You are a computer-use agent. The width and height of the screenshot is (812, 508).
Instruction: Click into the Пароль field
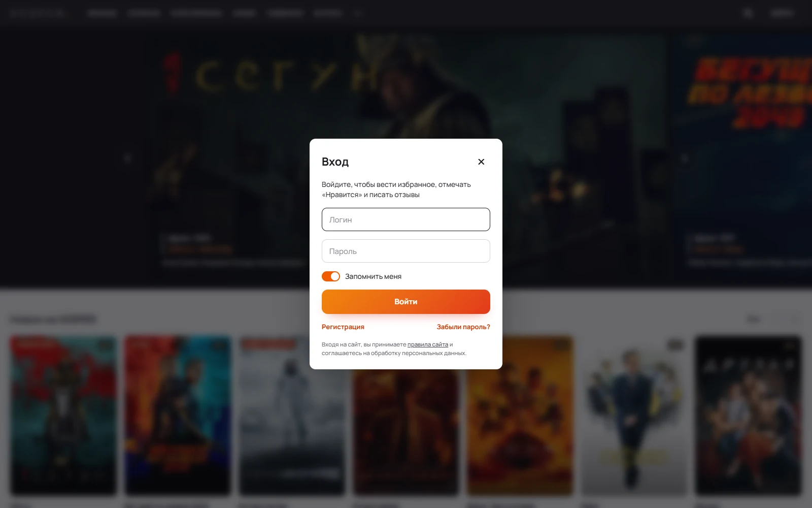[x=406, y=251]
